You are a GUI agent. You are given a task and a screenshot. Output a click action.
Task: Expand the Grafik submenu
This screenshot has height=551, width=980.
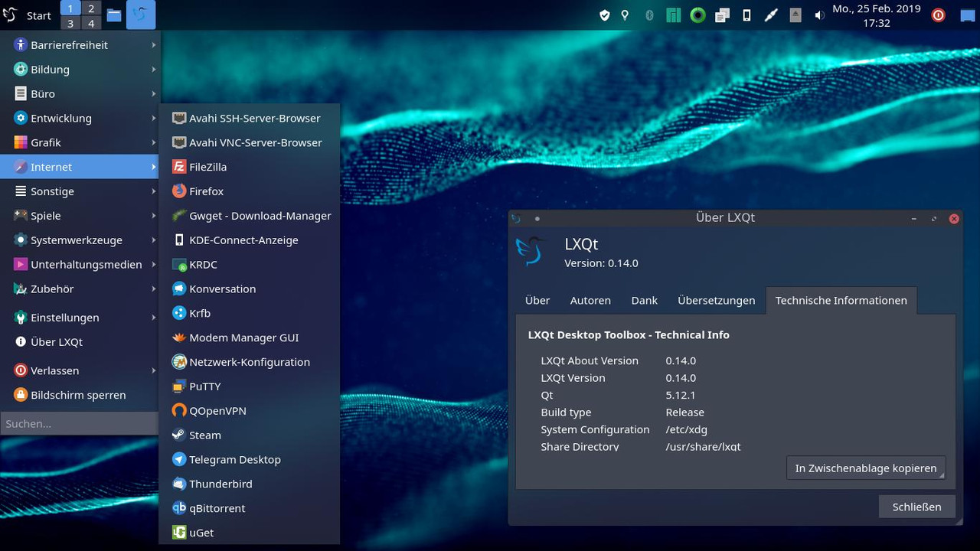(x=80, y=143)
